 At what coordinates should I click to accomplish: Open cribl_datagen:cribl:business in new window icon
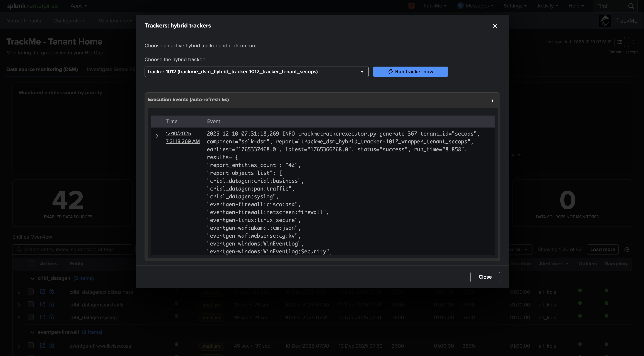[43, 292]
